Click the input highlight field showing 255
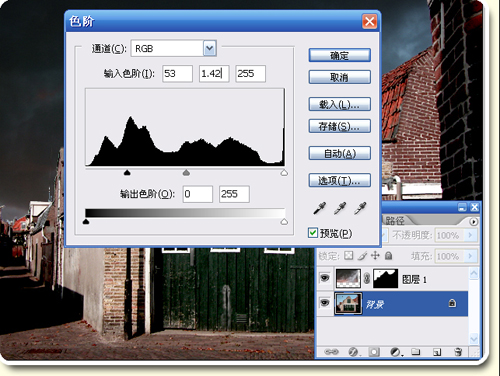This screenshot has height=376, width=500. (251, 74)
